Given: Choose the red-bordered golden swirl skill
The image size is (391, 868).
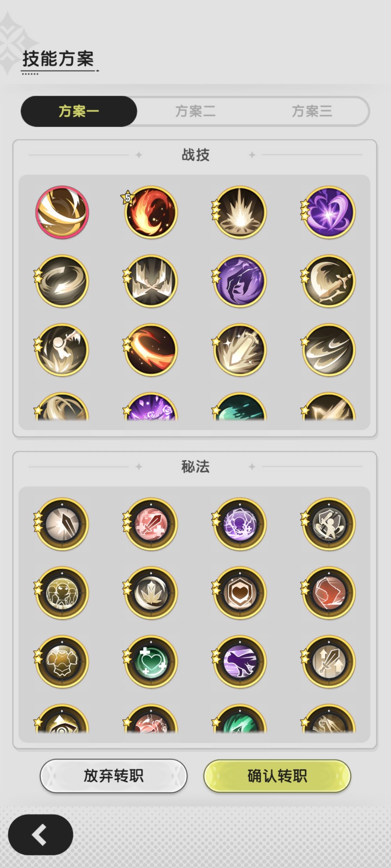Looking at the screenshot, I should [x=62, y=212].
